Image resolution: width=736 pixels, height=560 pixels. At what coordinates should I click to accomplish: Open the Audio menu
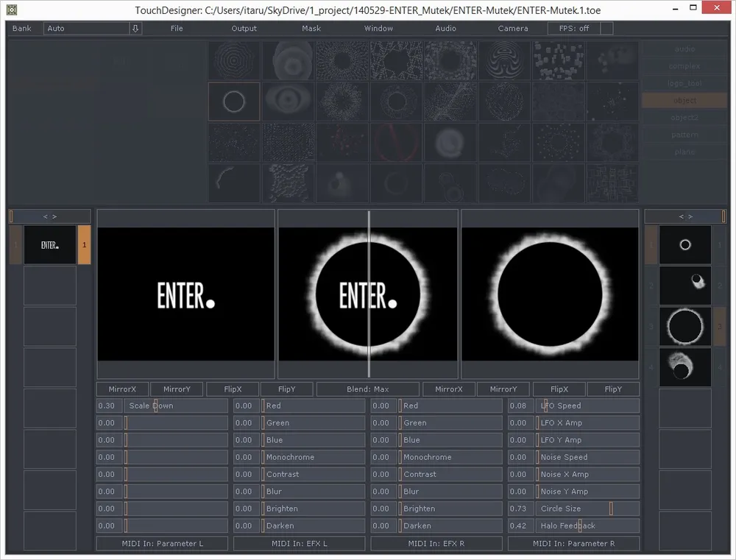(x=445, y=28)
